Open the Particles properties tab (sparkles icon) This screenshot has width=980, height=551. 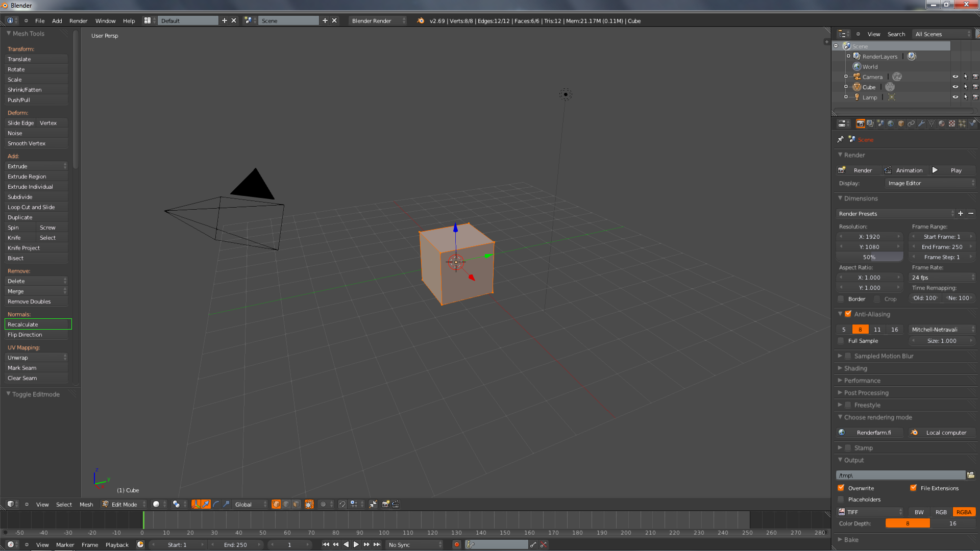962,123
